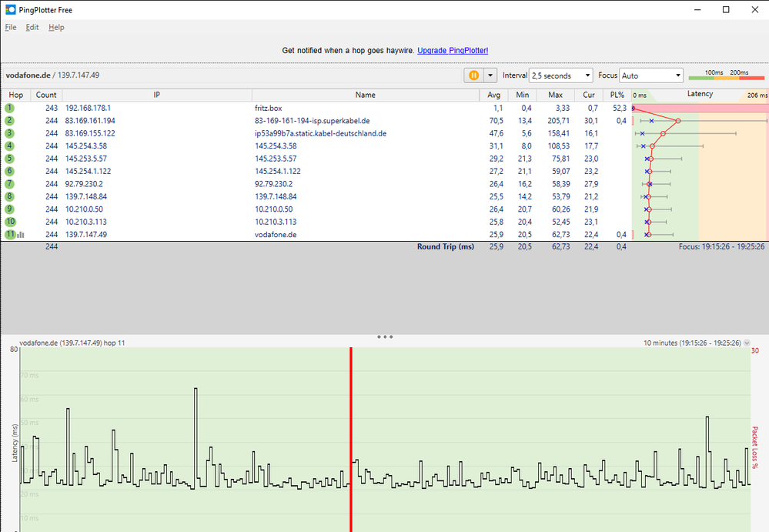Pause the trace with the orange pause button
769x532 pixels.
coord(473,75)
